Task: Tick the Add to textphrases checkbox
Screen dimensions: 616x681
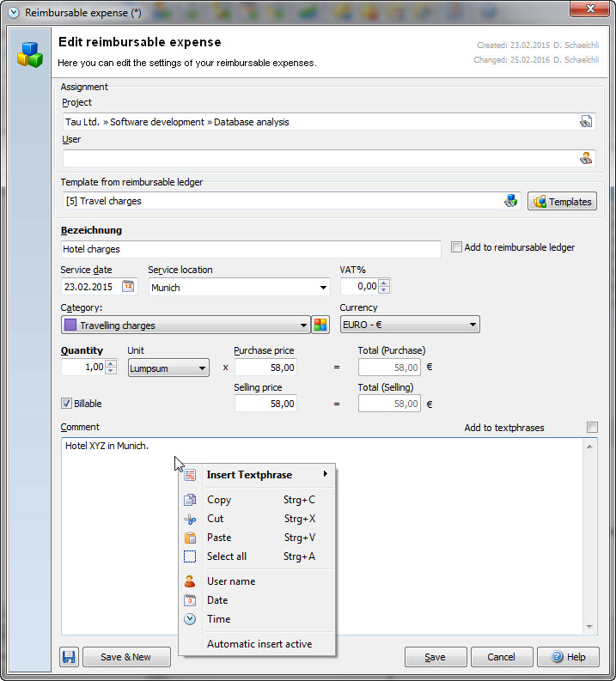Action: [x=591, y=428]
